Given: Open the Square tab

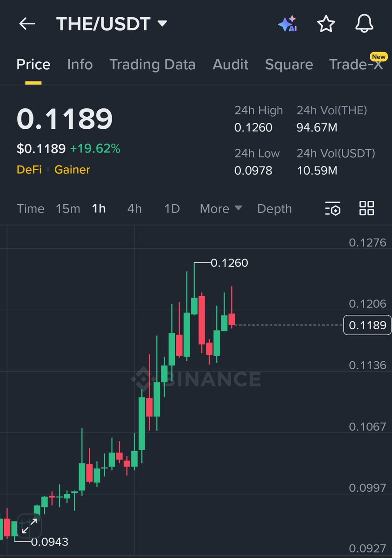Looking at the screenshot, I should pyautogui.click(x=289, y=64).
